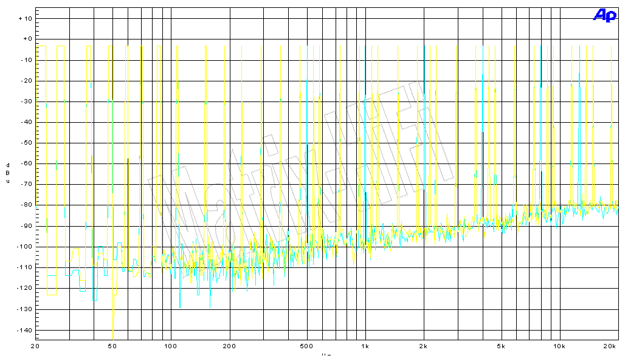Select the -120 vertical axis label
This screenshot has height=364, width=628.
pos(24,288)
